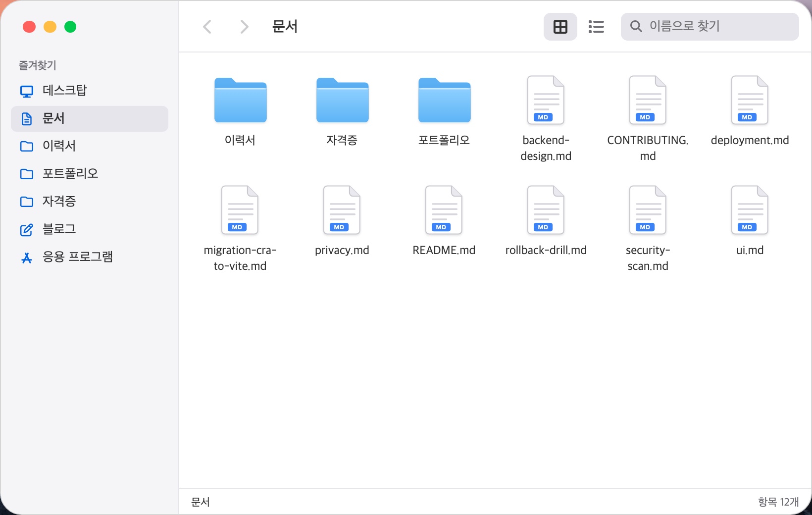Select the deployment.md file icon
Viewport: 812px width, 515px height.
[750, 100]
